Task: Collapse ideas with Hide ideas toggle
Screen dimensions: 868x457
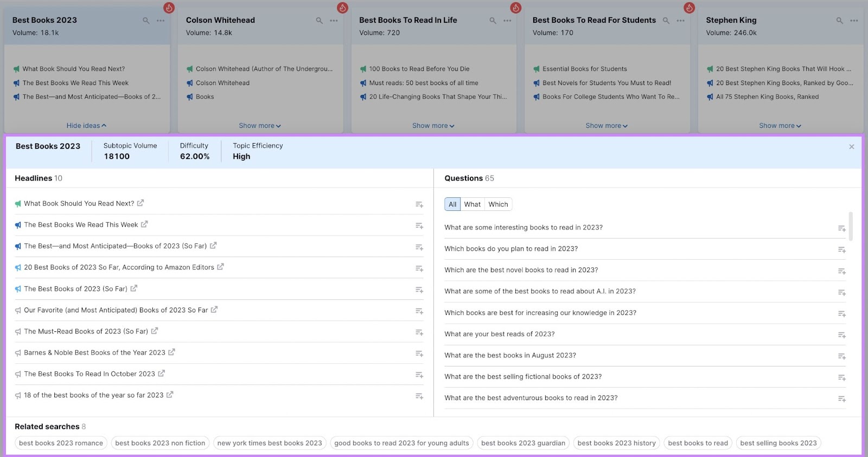Action: pos(86,126)
